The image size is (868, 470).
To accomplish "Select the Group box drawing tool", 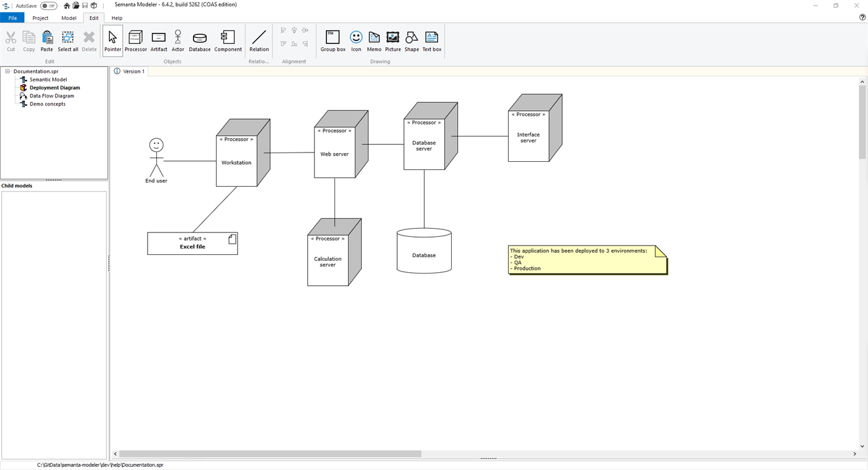I will 333,39.
